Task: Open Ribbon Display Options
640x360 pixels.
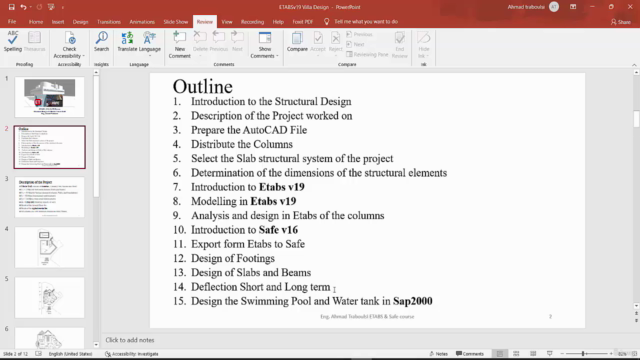Action: tap(573, 7)
